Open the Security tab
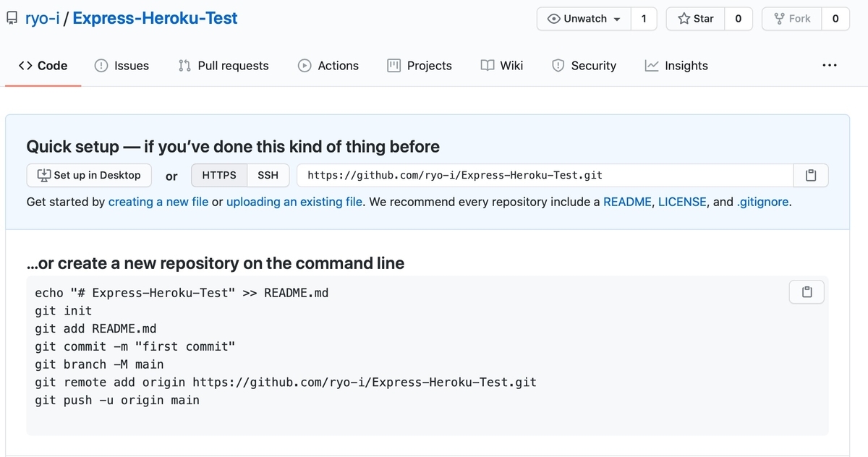868x457 pixels. [584, 66]
